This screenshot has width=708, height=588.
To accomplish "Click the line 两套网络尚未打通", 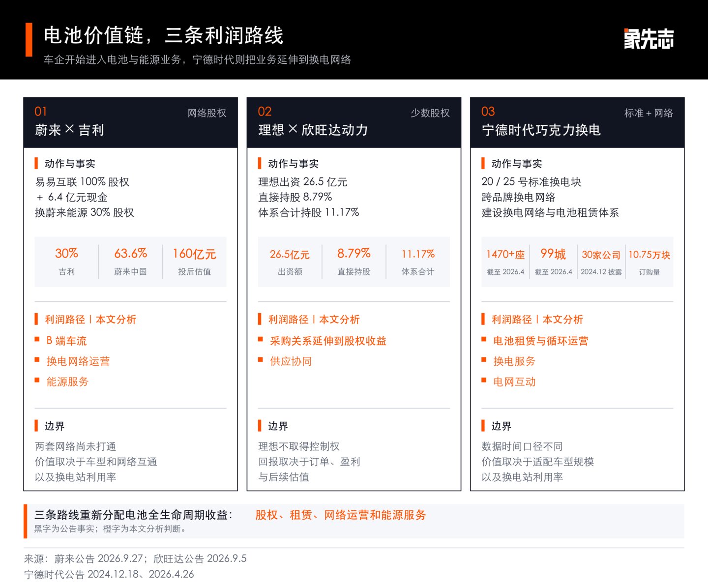I will click(75, 446).
